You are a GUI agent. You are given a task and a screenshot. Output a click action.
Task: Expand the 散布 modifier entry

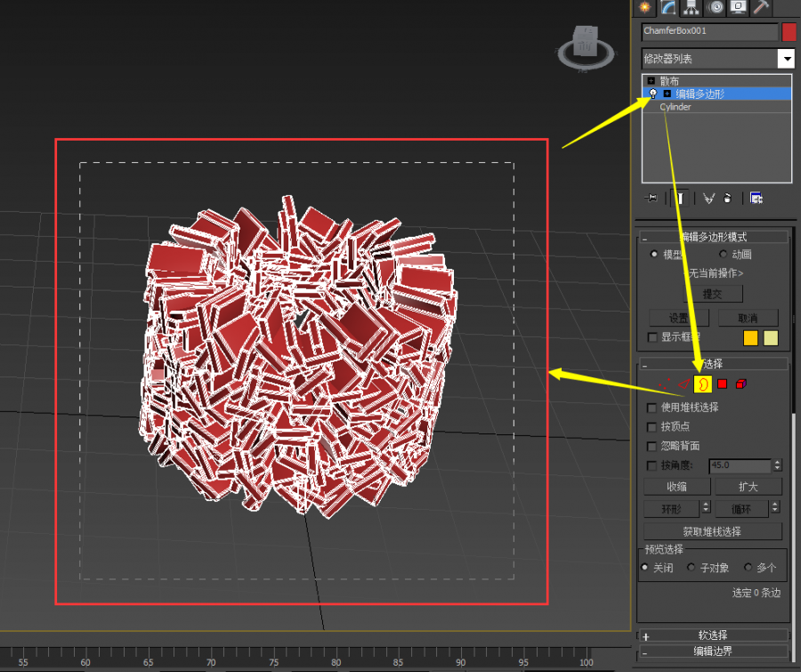tap(651, 80)
